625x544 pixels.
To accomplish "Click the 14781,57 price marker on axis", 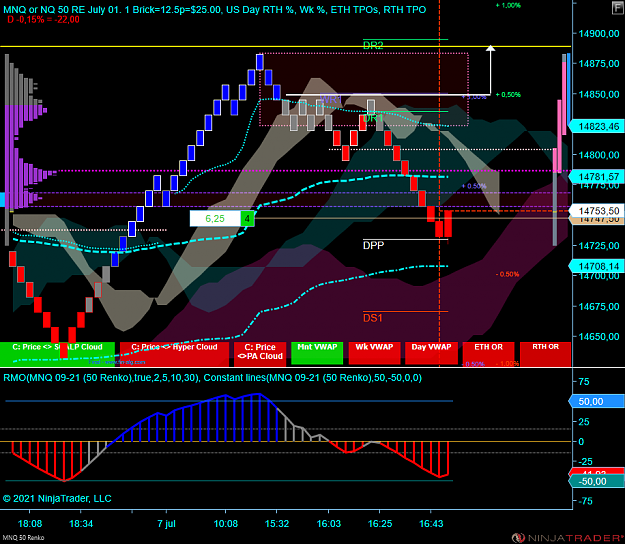I will (x=596, y=177).
